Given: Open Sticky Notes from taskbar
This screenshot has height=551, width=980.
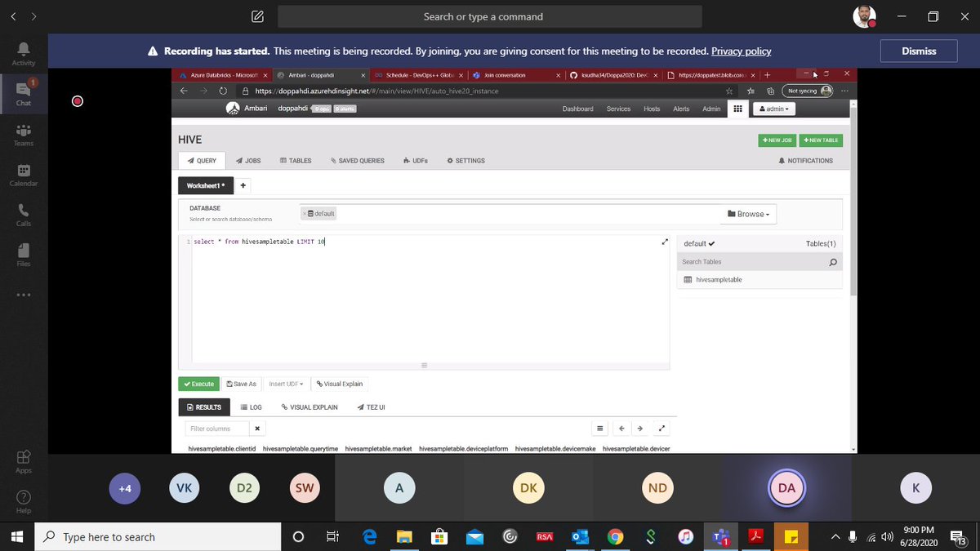Looking at the screenshot, I should 791,537.
